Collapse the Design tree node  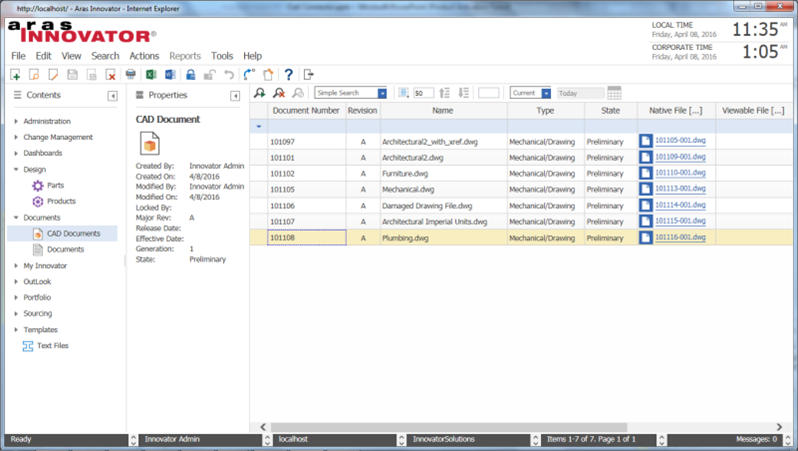pyautogui.click(x=16, y=169)
